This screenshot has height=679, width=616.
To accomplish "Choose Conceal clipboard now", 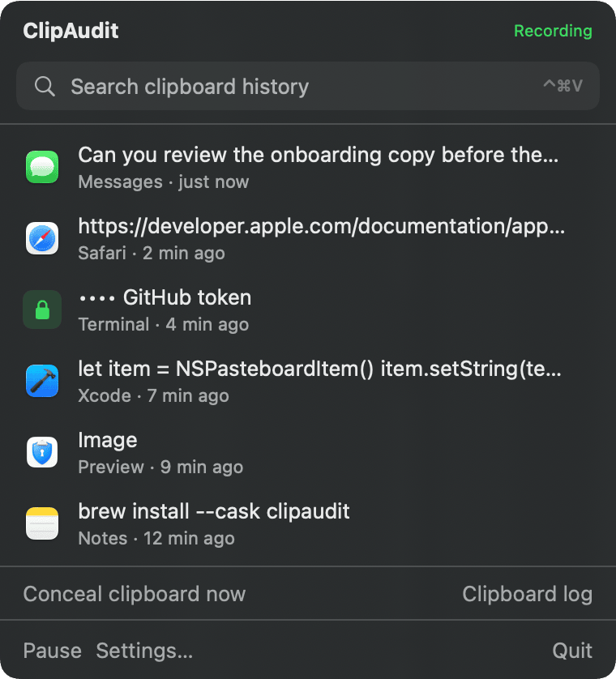I will [135, 594].
